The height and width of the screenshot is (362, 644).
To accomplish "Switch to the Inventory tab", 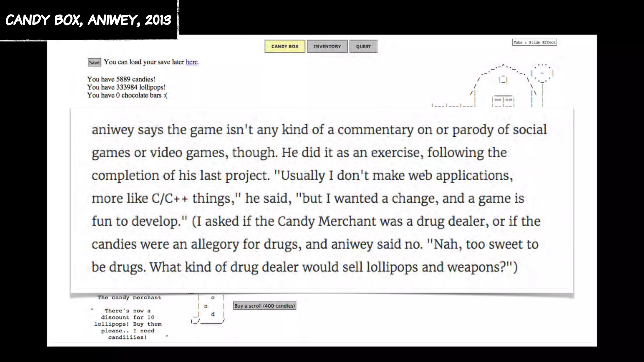I will coord(327,46).
